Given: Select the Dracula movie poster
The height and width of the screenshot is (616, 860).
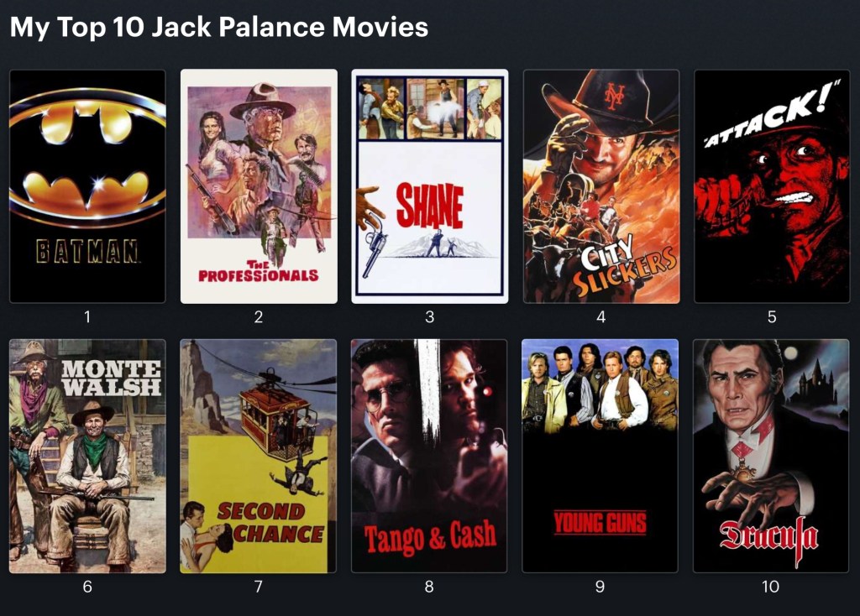Looking at the screenshot, I should [x=771, y=456].
